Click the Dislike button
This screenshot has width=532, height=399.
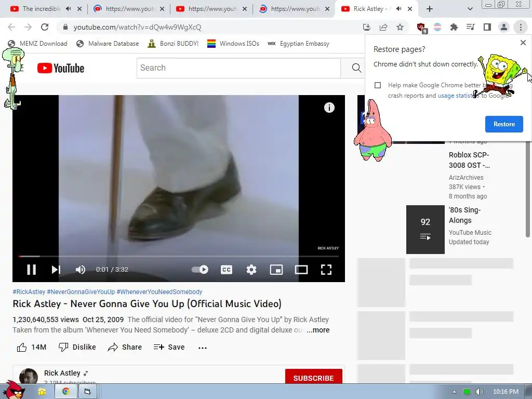(77, 347)
